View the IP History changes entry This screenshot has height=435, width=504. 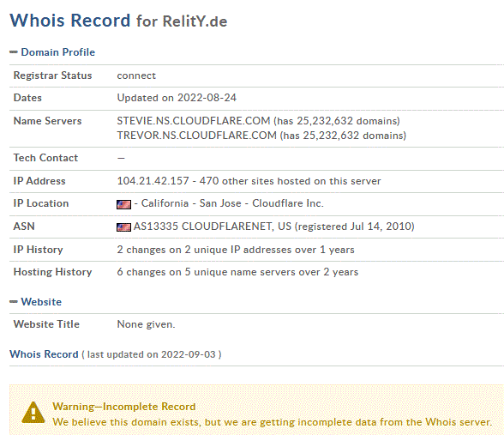[236, 250]
